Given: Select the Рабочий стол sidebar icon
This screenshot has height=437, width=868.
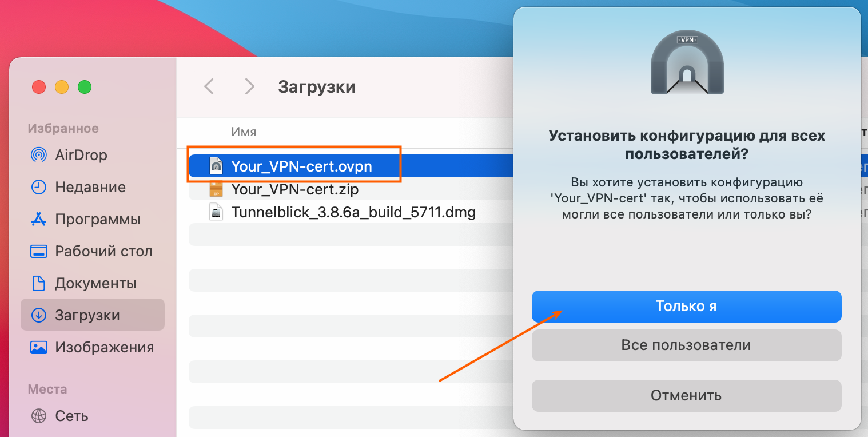Looking at the screenshot, I should [38, 251].
